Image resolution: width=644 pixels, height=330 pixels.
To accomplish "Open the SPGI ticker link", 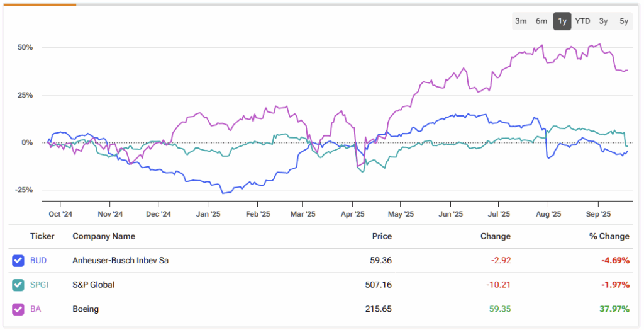I will pos(39,285).
